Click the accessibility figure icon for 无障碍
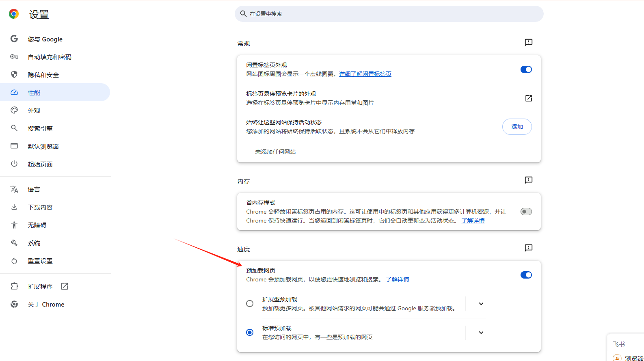Screen dimensions: 644x361 click(14, 225)
